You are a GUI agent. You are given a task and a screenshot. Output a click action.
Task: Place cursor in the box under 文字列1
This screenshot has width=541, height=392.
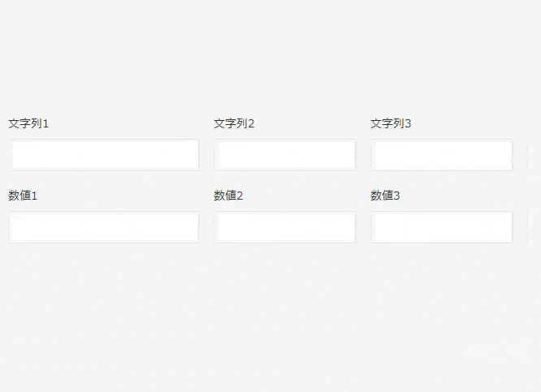[x=104, y=155]
